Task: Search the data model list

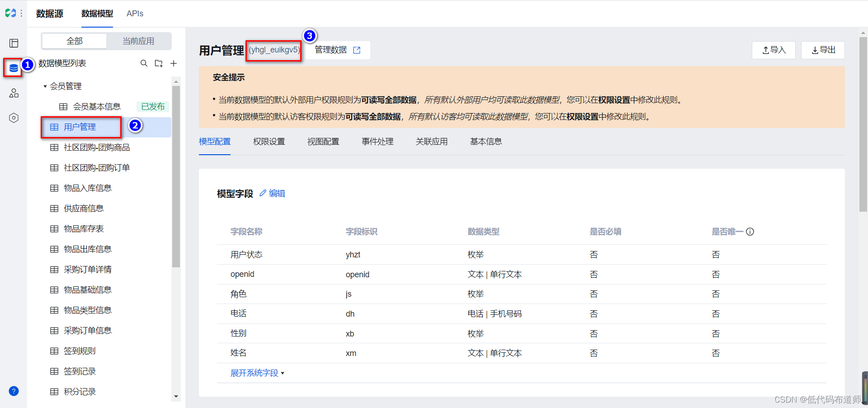Action: 144,63
